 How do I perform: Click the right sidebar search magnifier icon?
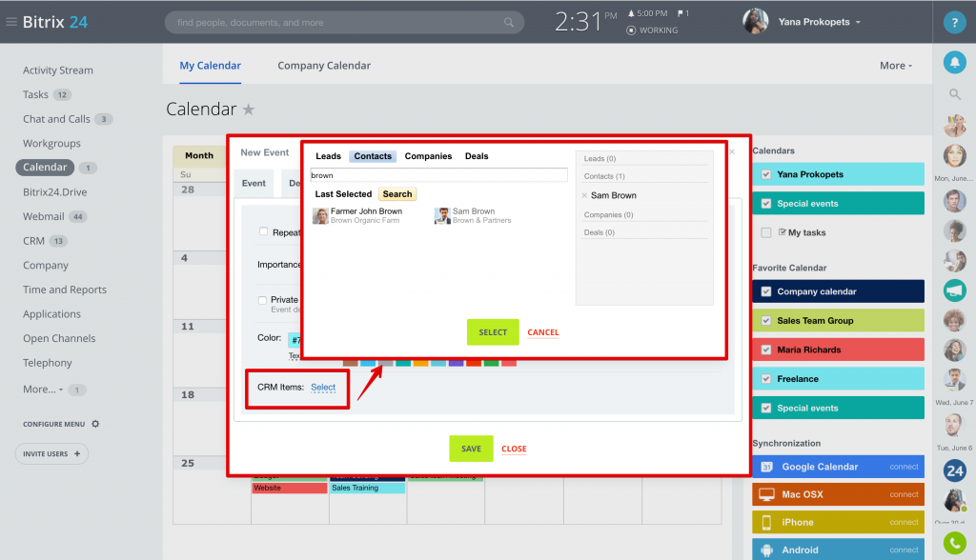[954, 94]
